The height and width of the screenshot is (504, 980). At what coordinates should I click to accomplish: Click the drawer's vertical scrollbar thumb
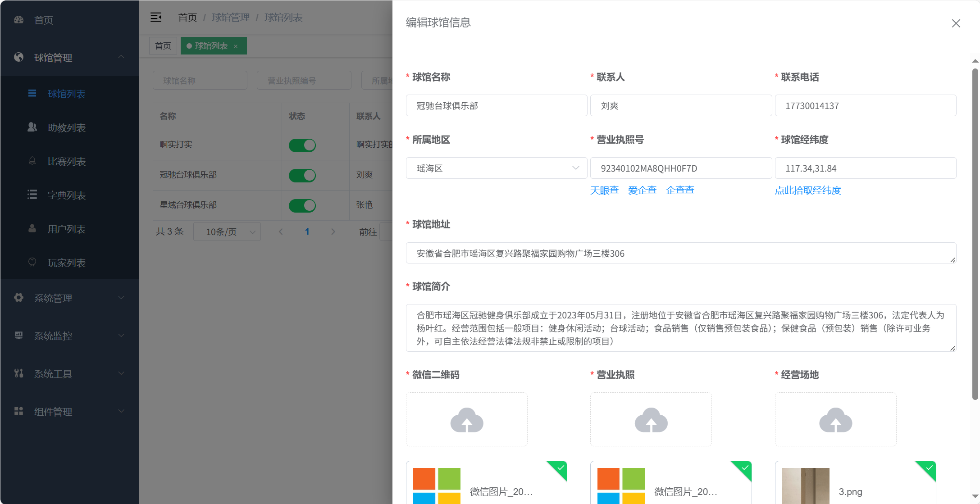tap(975, 234)
